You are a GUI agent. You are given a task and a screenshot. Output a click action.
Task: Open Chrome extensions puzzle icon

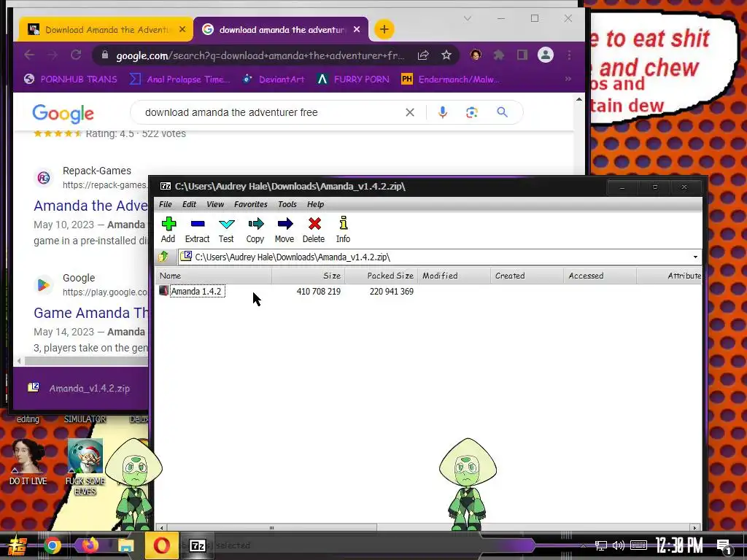tap(499, 55)
